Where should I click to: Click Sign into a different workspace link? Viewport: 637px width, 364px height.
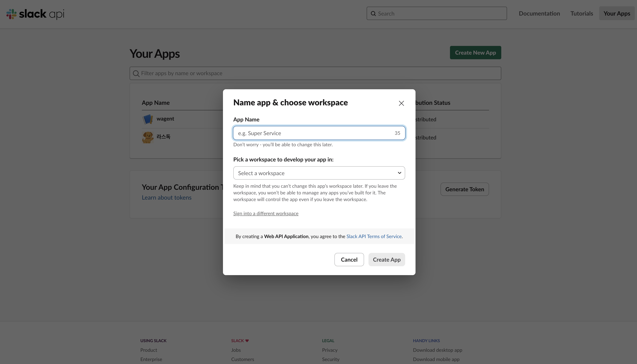point(266,213)
